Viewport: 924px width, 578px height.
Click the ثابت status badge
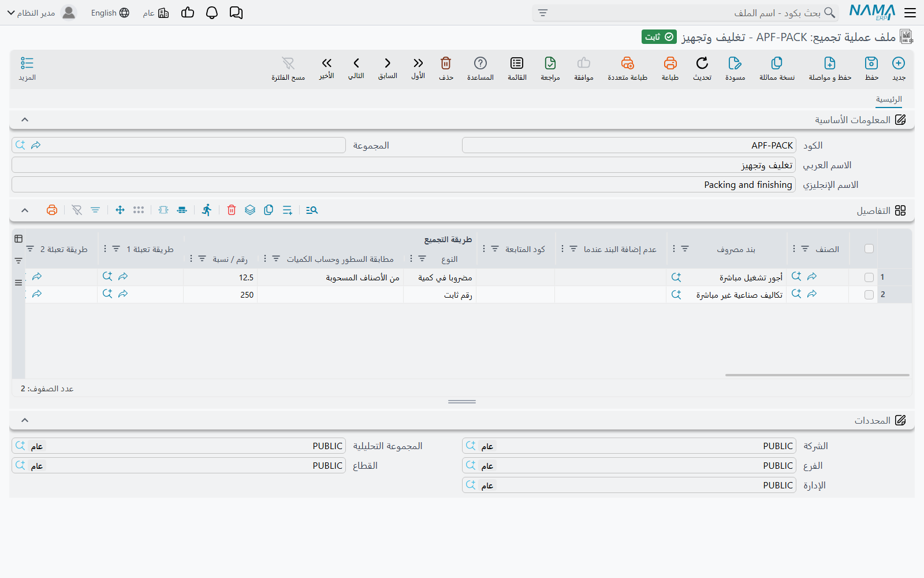click(659, 37)
